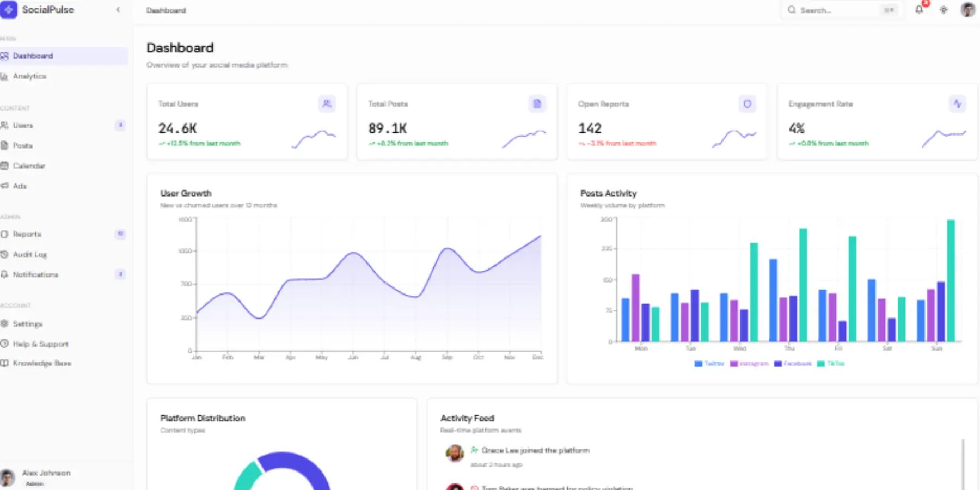Image resolution: width=980 pixels, height=490 pixels.
Task: Click the 89.1K total posts value
Action: tap(388, 128)
